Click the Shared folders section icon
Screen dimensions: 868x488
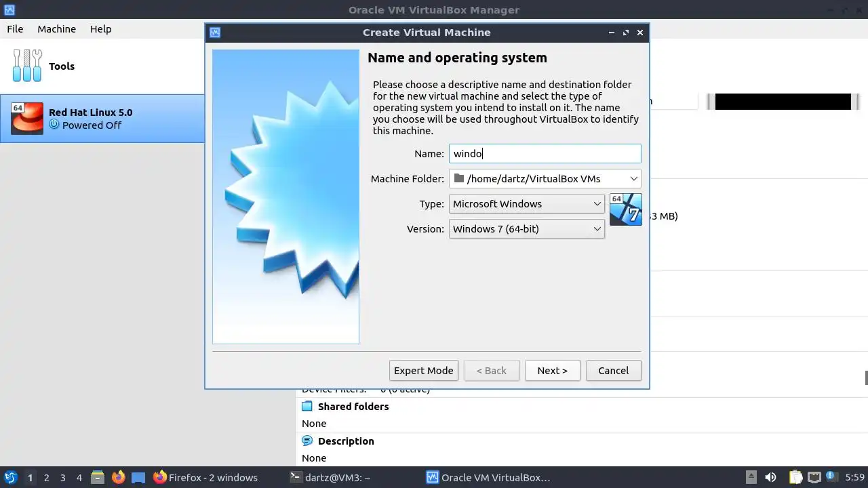[x=307, y=406]
